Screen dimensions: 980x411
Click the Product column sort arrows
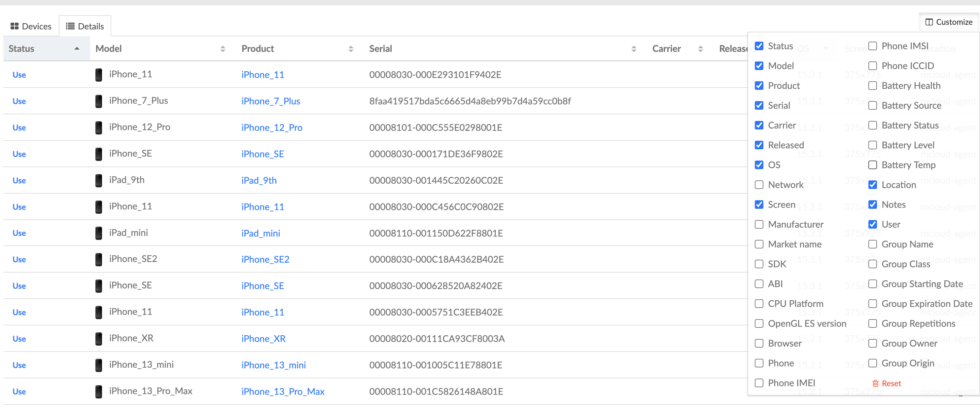pos(350,48)
